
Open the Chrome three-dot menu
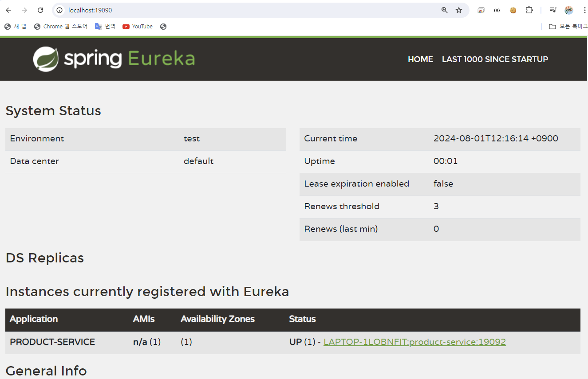[584, 10]
